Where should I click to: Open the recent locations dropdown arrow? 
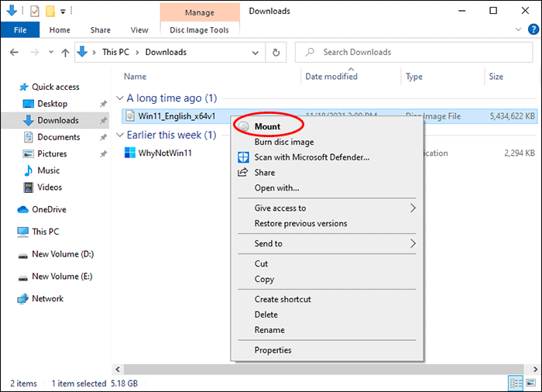[x=50, y=53]
